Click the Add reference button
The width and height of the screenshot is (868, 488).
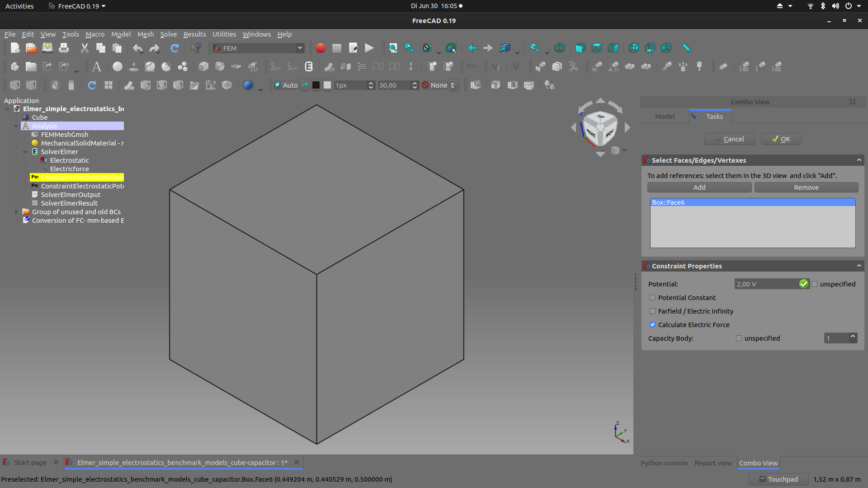click(x=699, y=188)
